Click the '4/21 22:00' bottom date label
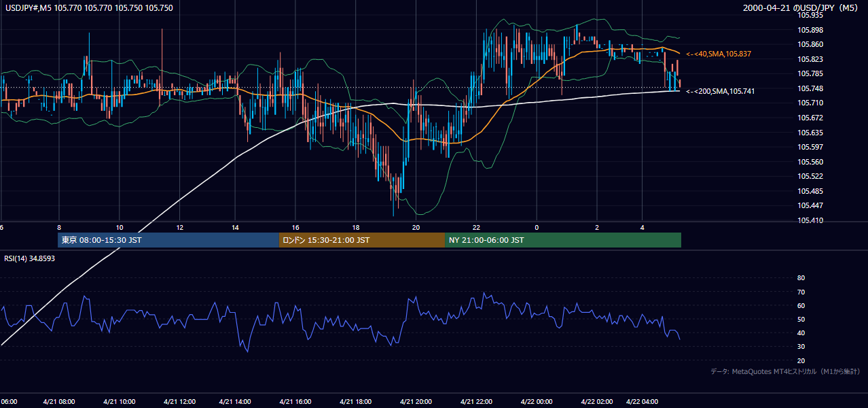The width and height of the screenshot is (868, 408). 477,402
